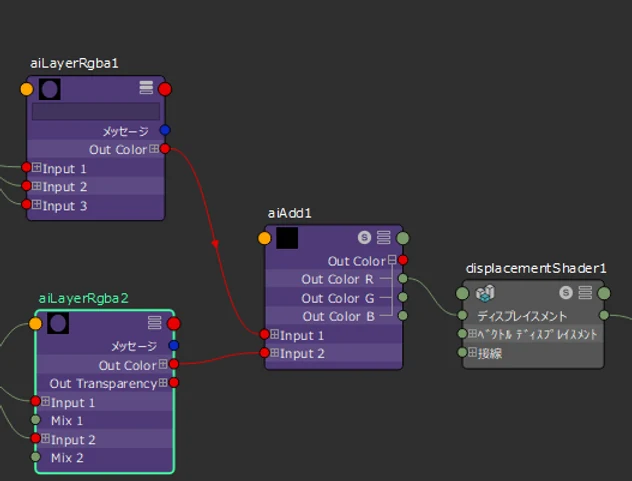Toggle aiAdd1 node view mode icon
632x481 pixels.
click(383, 237)
